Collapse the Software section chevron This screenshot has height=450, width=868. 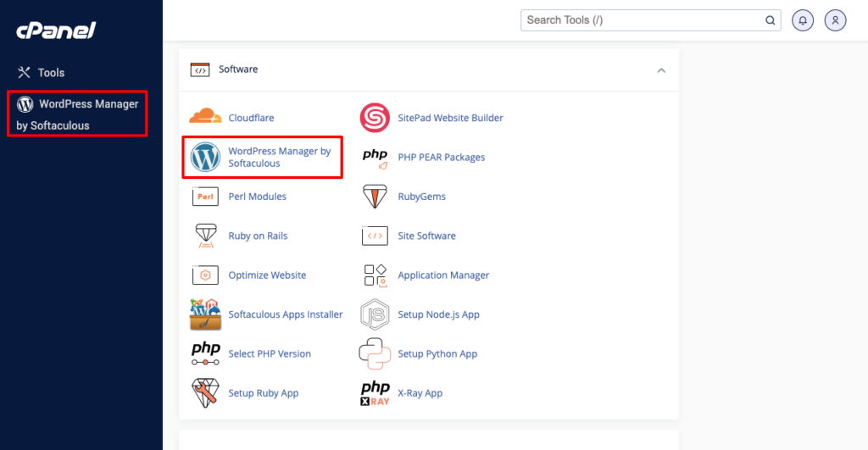tap(661, 70)
